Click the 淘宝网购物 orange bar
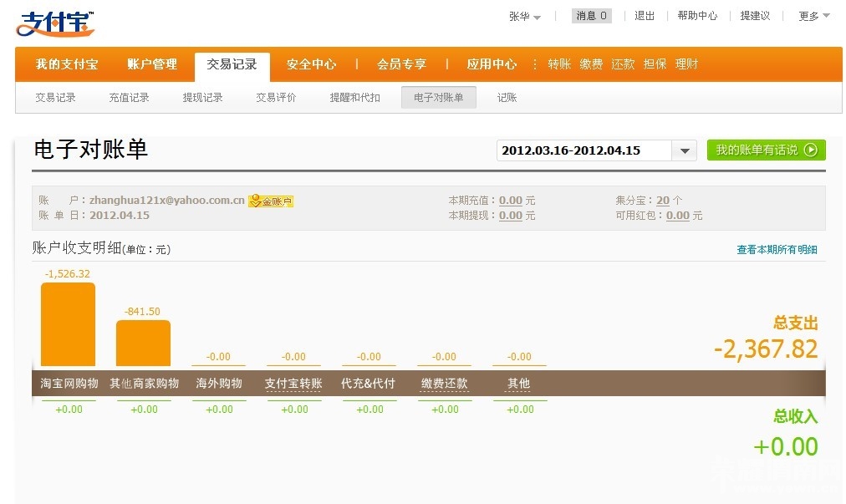Viewport: 846px width, 504px height. point(68,324)
